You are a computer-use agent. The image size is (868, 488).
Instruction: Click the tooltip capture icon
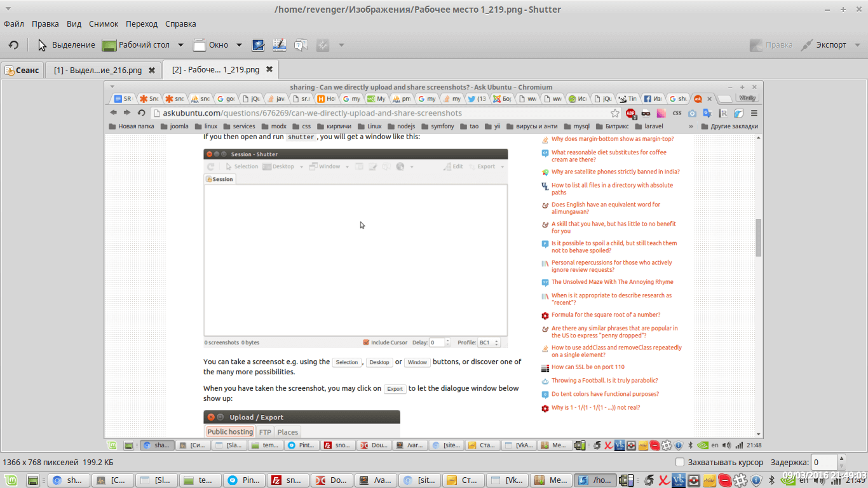(301, 45)
